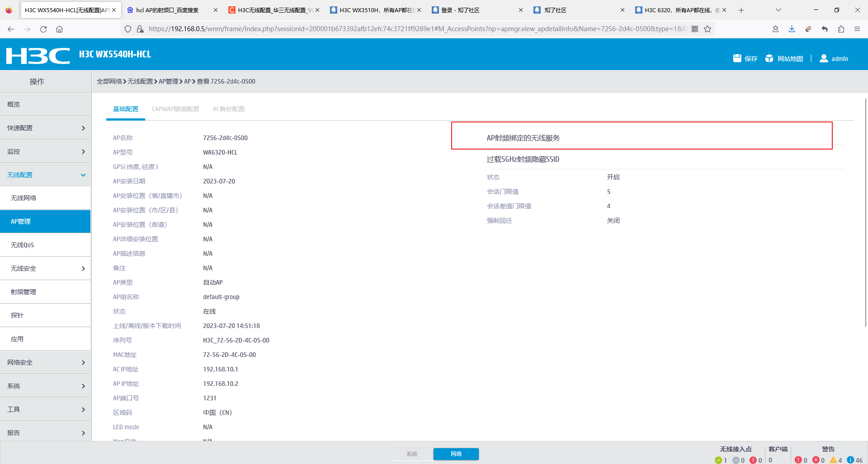The height and width of the screenshot is (464, 868).
Task: Expand the 报告 menu chevron
Action: [83, 433]
